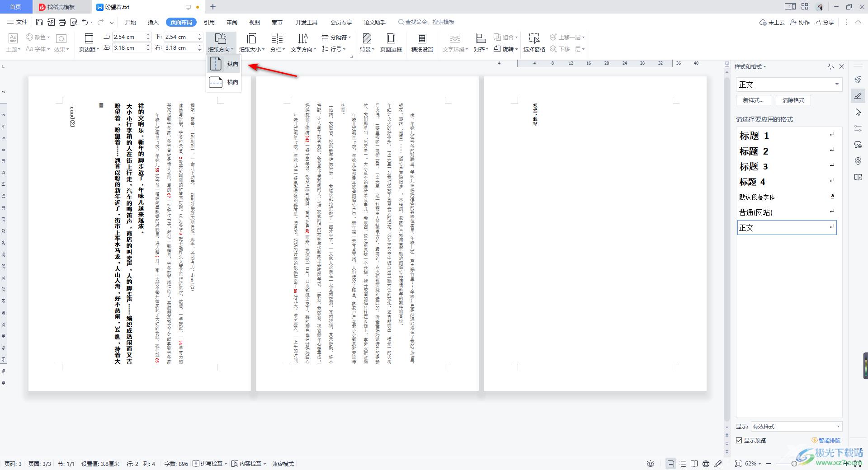This screenshot has height=470, width=868.
Task: Open the 选择窗格 selection pane
Action: [534, 43]
